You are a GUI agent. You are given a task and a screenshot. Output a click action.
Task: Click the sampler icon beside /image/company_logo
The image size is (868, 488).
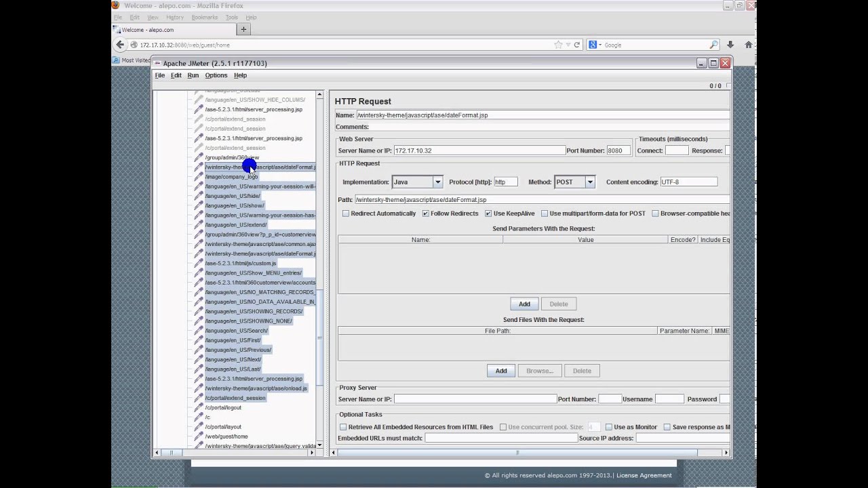tap(199, 176)
